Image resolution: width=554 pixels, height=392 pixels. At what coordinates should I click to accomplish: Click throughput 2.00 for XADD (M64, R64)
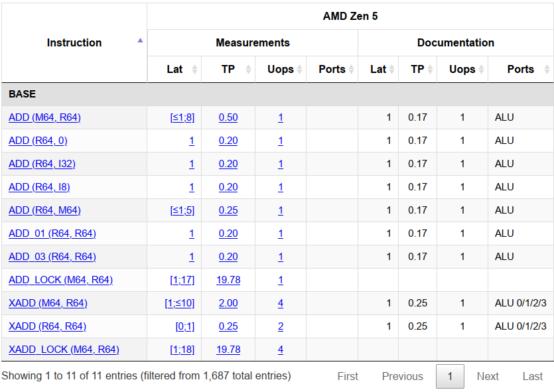coord(228,303)
